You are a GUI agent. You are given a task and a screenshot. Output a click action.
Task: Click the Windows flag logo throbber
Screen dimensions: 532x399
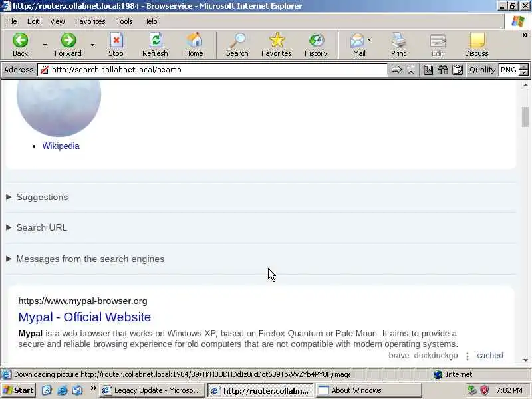click(518, 21)
